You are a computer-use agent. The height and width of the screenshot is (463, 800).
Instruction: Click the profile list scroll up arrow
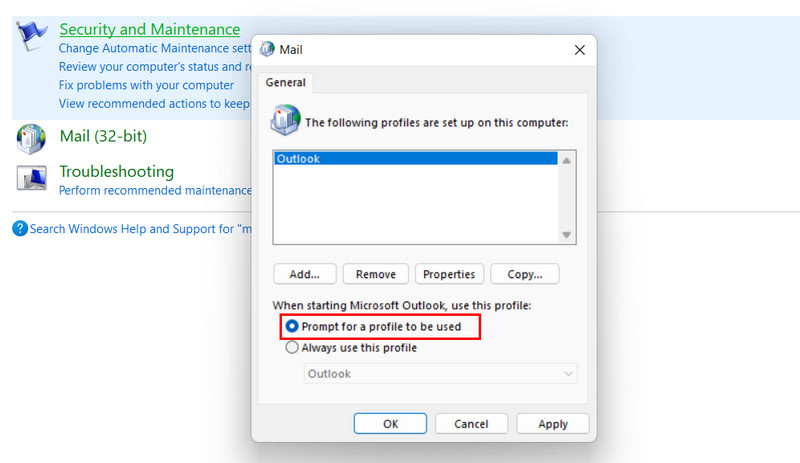[x=566, y=161]
